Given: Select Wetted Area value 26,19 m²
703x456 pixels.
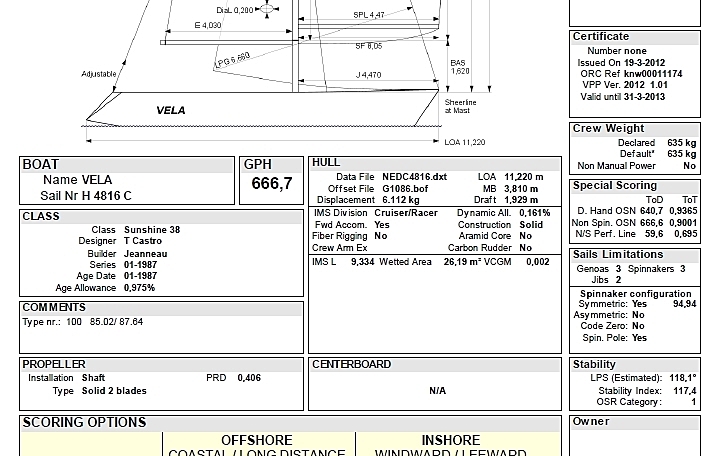Looking at the screenshot, I should [464, 262].
